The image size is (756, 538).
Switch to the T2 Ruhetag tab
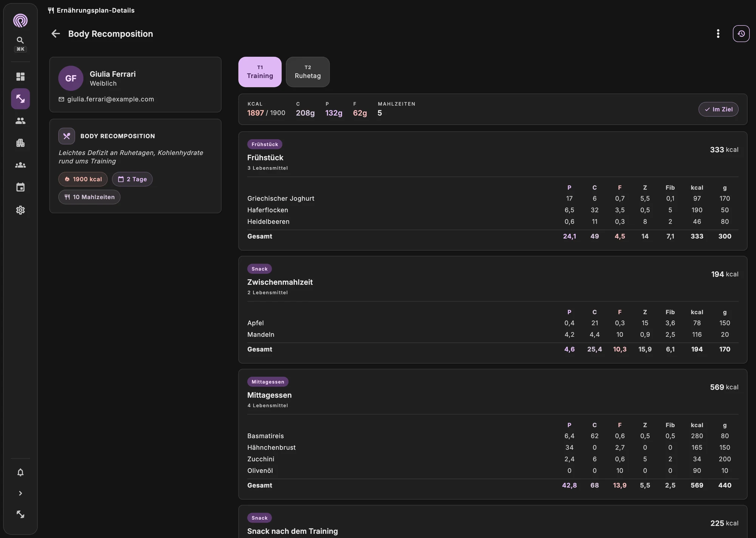point(308,72)
